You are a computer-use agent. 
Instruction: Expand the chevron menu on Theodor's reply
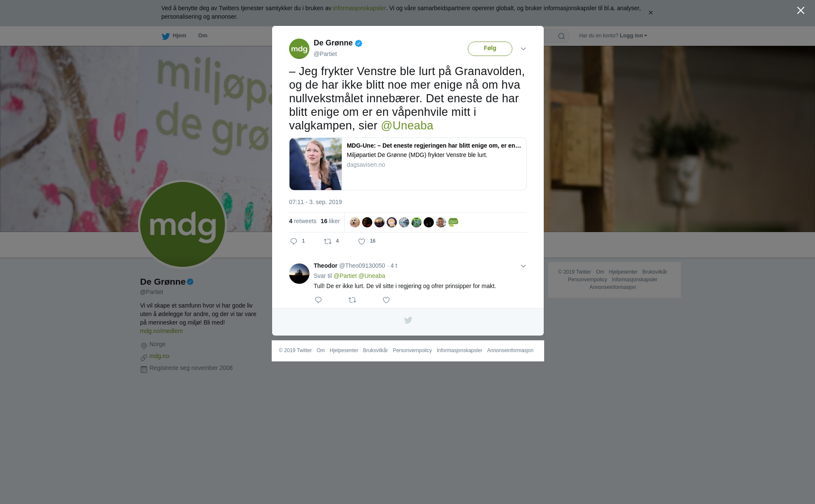[x=523, y=266]
